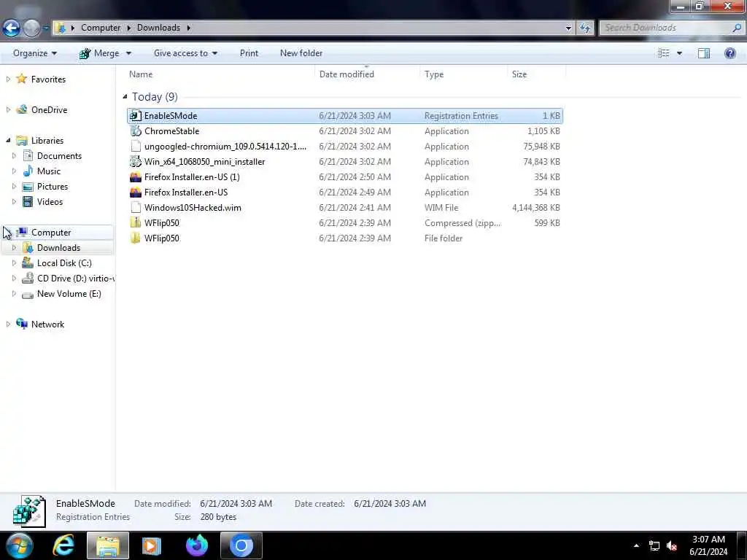Collapse the Libraries tree node
Image resolution: width=747 pixels, height=560 pixels.
[8, 141]
